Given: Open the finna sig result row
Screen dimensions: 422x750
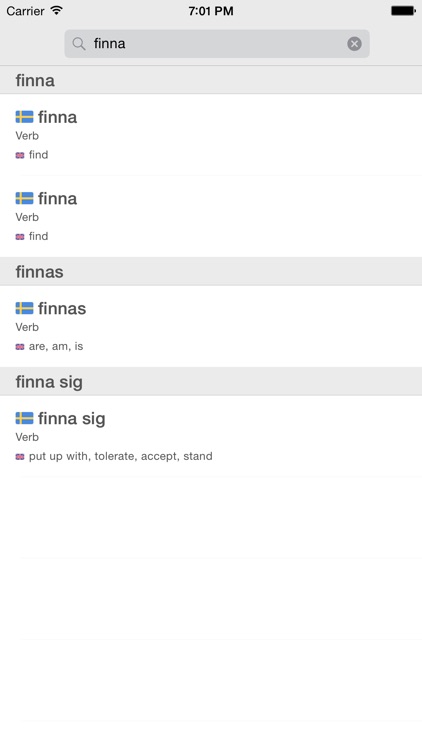Looking at the screenshot, I should (x=211, y=436).
